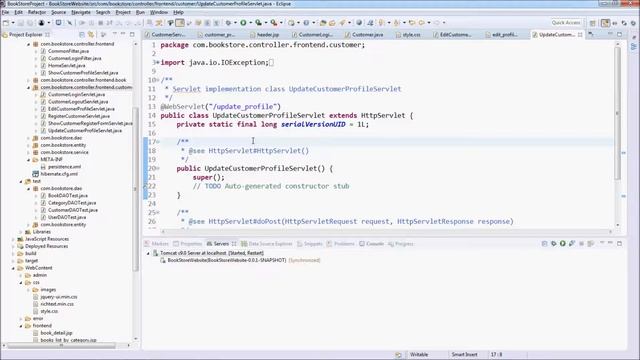Click the Publish to server icon in Servers view
Screen dimensions: 640x360
pyautogui.click(x=591, y=244)
